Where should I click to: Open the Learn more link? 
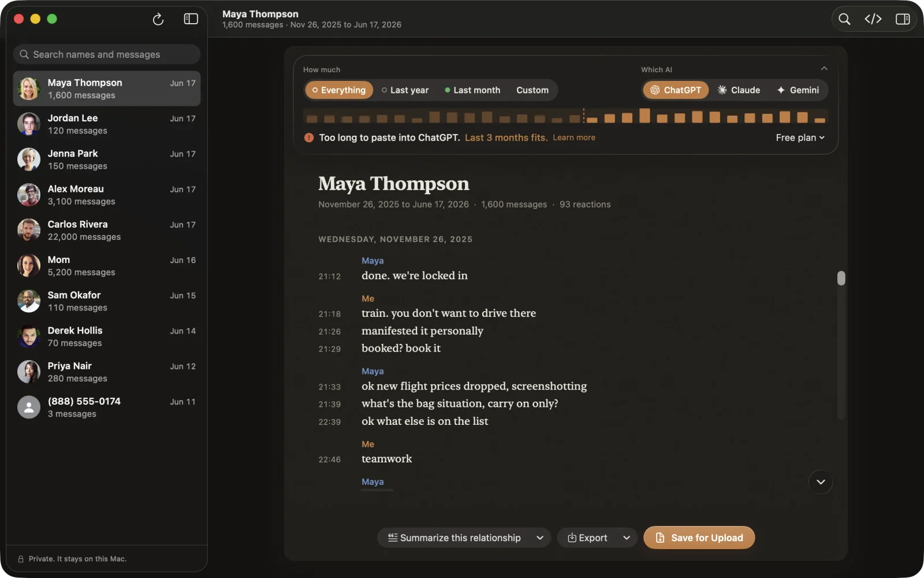point(574,138)
